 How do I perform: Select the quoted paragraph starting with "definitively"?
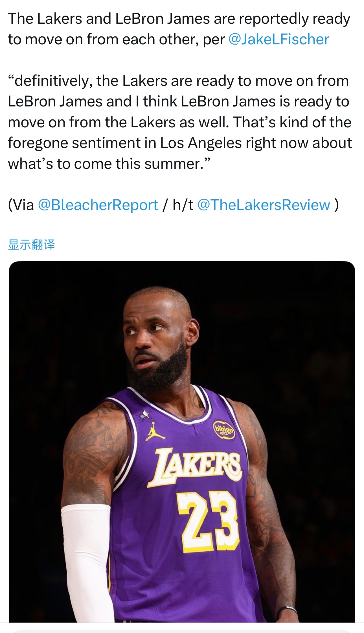click(x=180, y=122)
